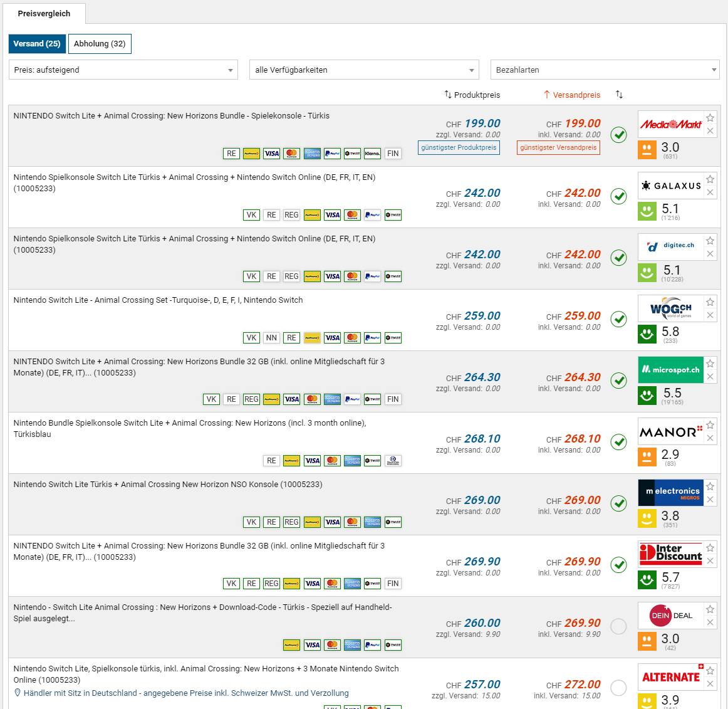The height and width of the screenshot is (709, 728).
Task: Click the NN badge in WOG row
Action: coord(272,338)
